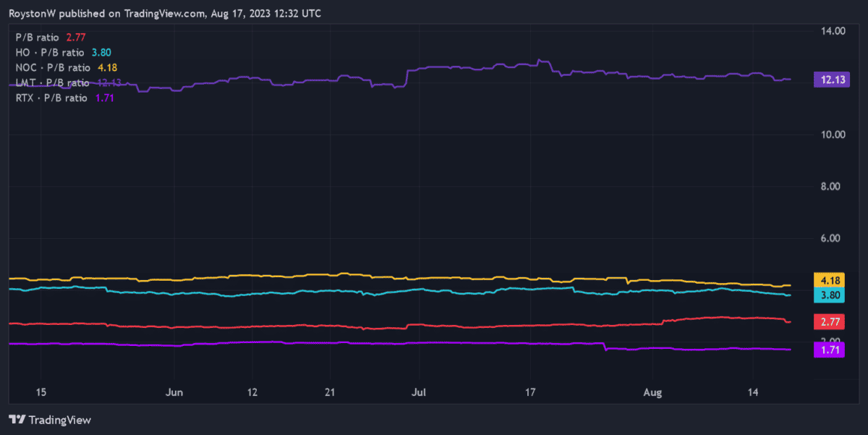The height and width of the screenshot is (435, 868).
Task: Click the Jul label on time axis
Action: click(x=417, y=392)
